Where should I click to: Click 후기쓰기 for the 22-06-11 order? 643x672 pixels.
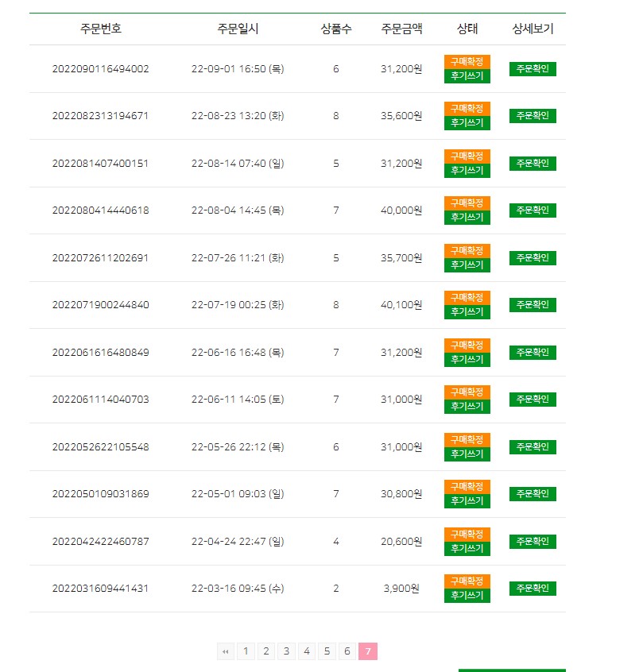(x=467, y=407)
